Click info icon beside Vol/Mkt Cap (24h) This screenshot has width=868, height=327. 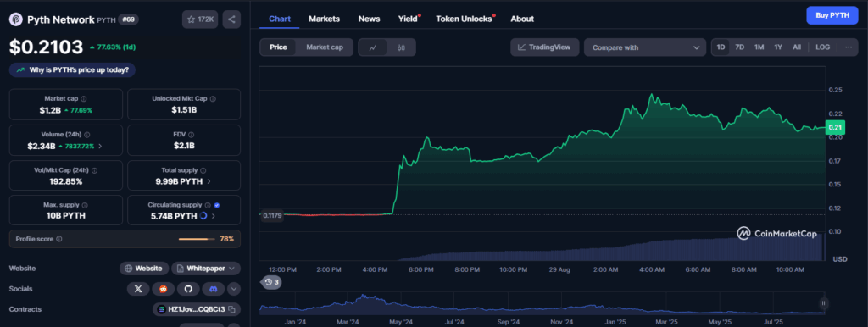point(94,170)
